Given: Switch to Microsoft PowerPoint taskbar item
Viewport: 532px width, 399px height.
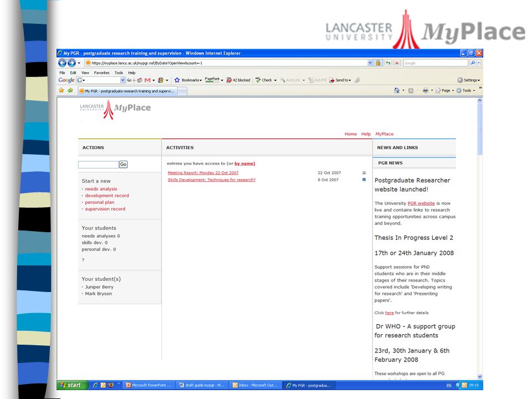Looking at the screenshot, I should pyautogui.click(x=149, y=385).
